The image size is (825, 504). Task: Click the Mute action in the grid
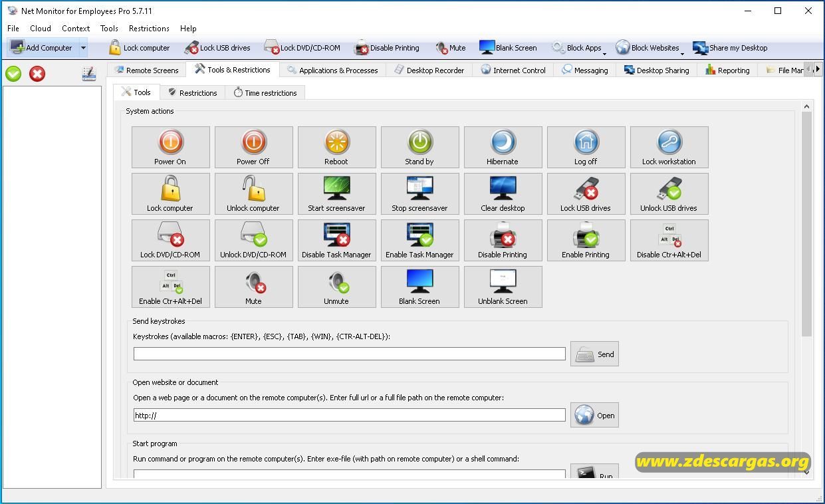pyautogui.click(x=253, y=287)
